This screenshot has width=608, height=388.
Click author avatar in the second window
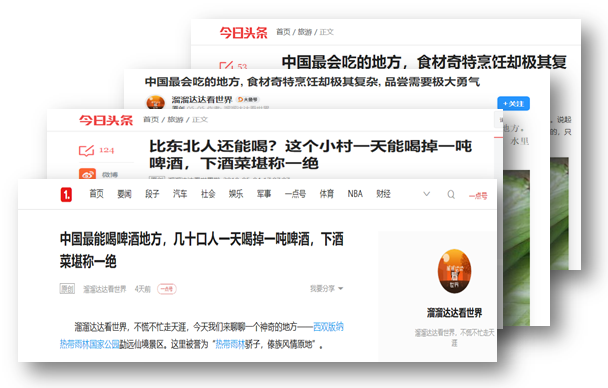[155, 102]
